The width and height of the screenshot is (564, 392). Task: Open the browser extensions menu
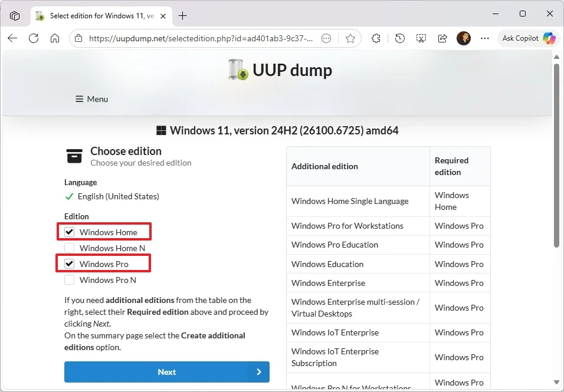click(x=376, y=38)
